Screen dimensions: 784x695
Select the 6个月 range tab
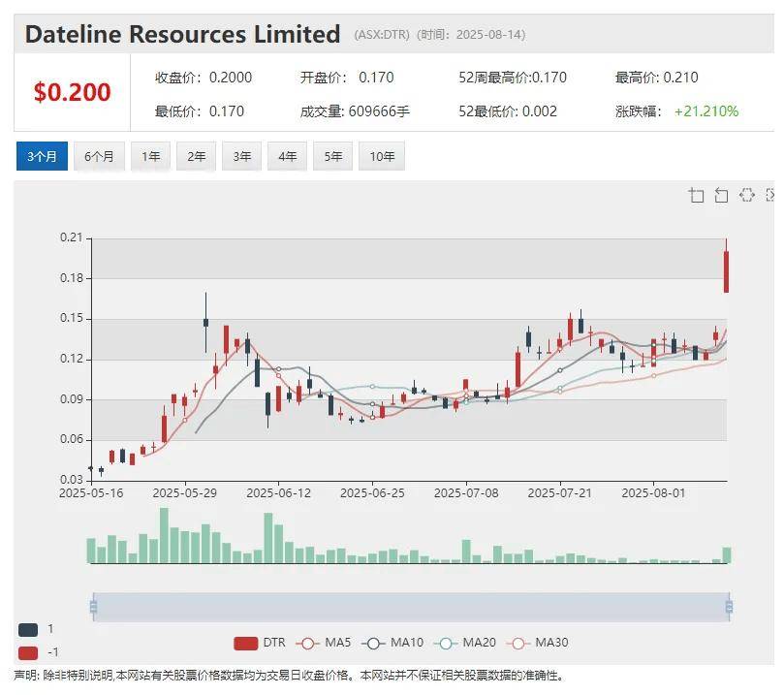click(99, 156)
